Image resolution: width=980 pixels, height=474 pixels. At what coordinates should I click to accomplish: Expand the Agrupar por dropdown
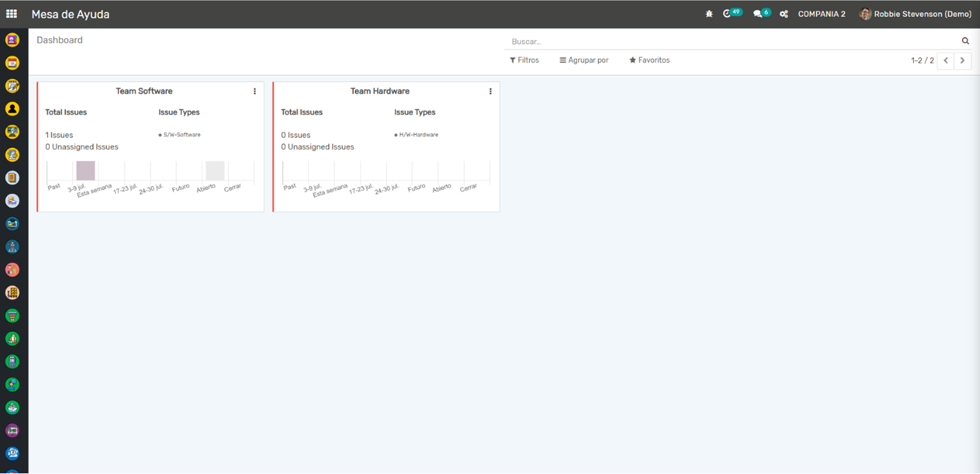tap(584, 60)
